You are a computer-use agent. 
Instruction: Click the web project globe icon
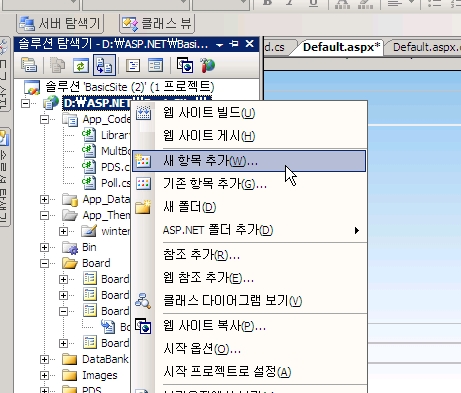51,103
